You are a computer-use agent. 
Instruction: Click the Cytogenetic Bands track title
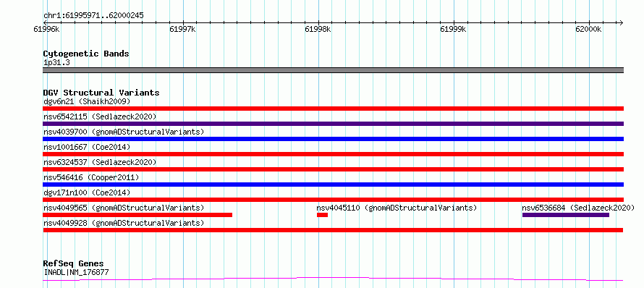click(86, 54)
